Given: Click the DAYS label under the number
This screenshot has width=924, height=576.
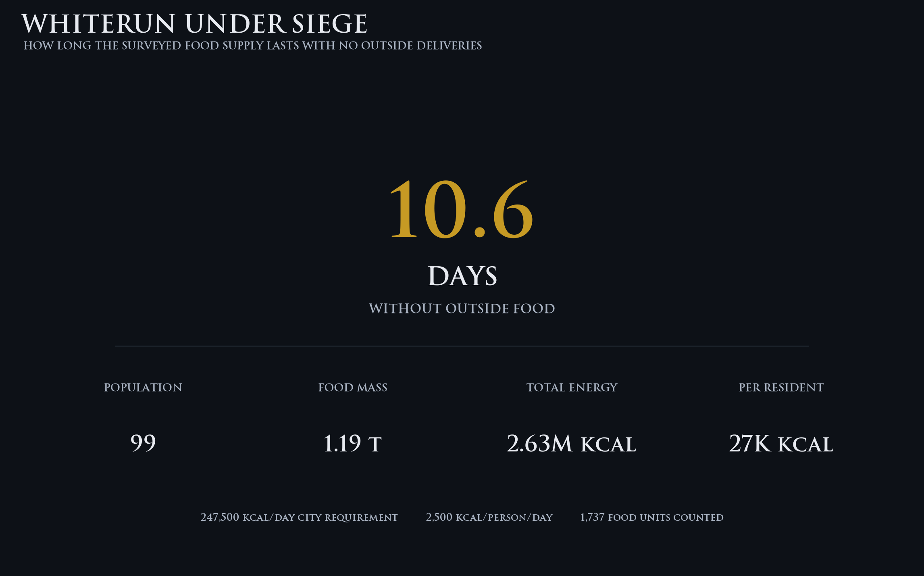Looking at the screenshot, I should click(x=462, y=276).
